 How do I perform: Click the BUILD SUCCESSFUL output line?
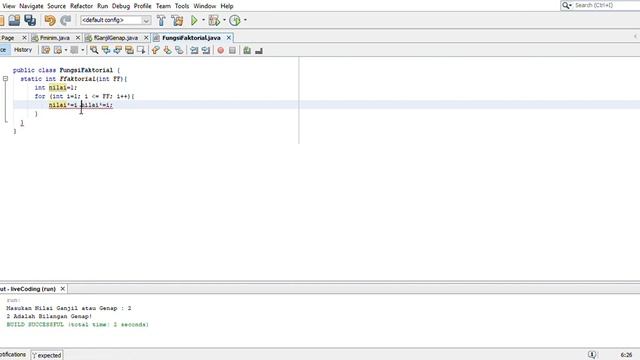[x=78, y=324]
